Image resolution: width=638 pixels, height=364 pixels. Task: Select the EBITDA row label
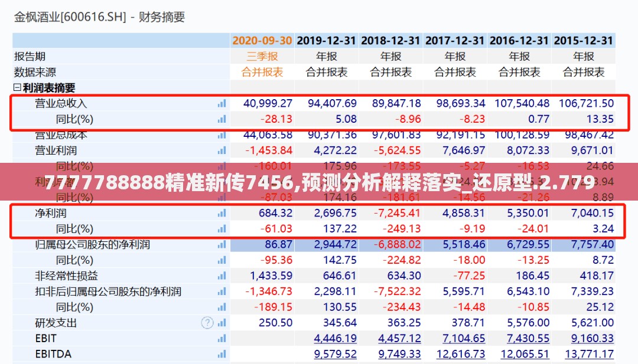click(x=53, y=354)
